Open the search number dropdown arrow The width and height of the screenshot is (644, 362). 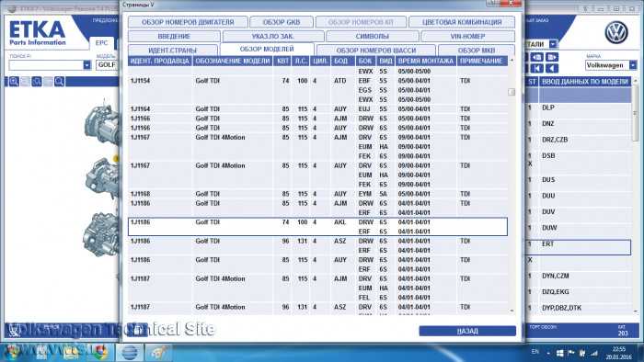click(x=86, y=65)
